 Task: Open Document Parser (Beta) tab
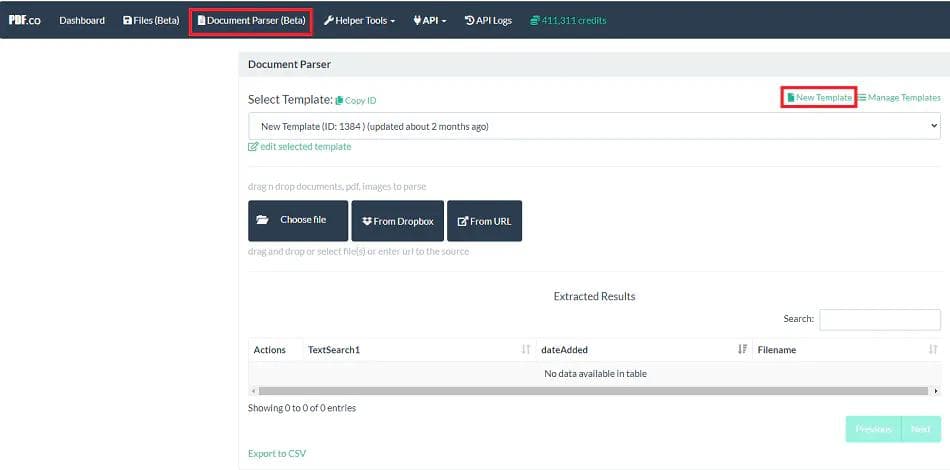click(250, 20)
